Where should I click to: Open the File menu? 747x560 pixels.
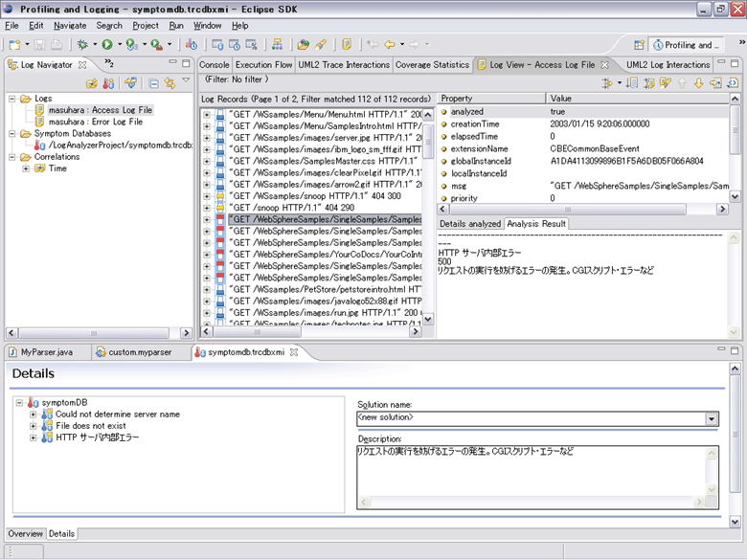click(x=11, y=26)
